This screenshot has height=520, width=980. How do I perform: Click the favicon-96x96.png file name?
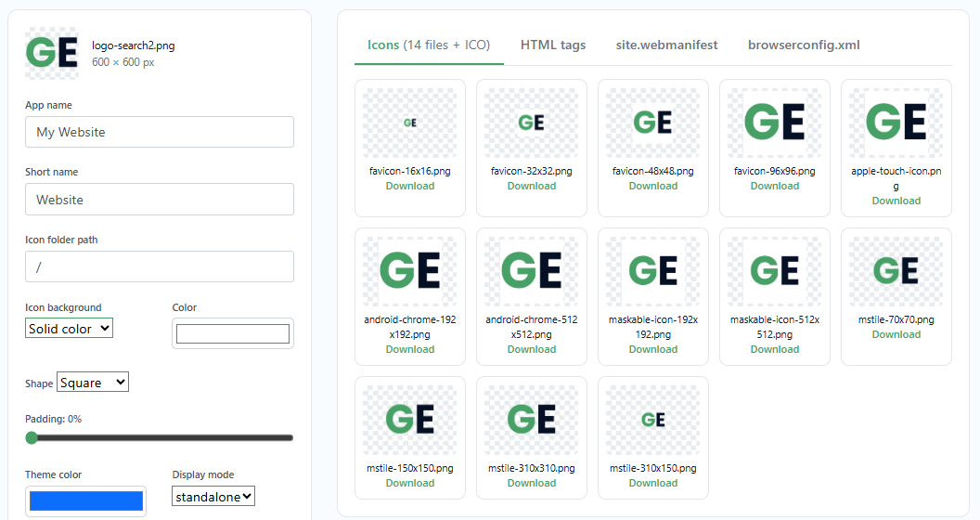(774, 171)
